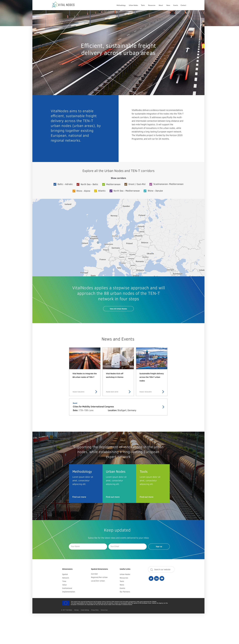Click Find out more under Tools card
Image resolution: width=239 pixels, height=644 pixels.
pos(146,497)
